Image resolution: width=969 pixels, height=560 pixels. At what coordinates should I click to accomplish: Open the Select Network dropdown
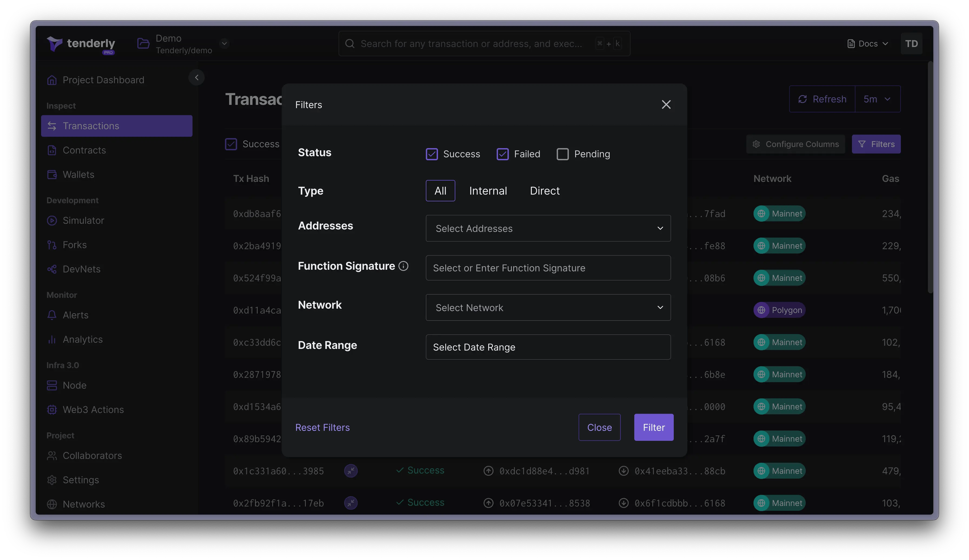click(548, 308)
